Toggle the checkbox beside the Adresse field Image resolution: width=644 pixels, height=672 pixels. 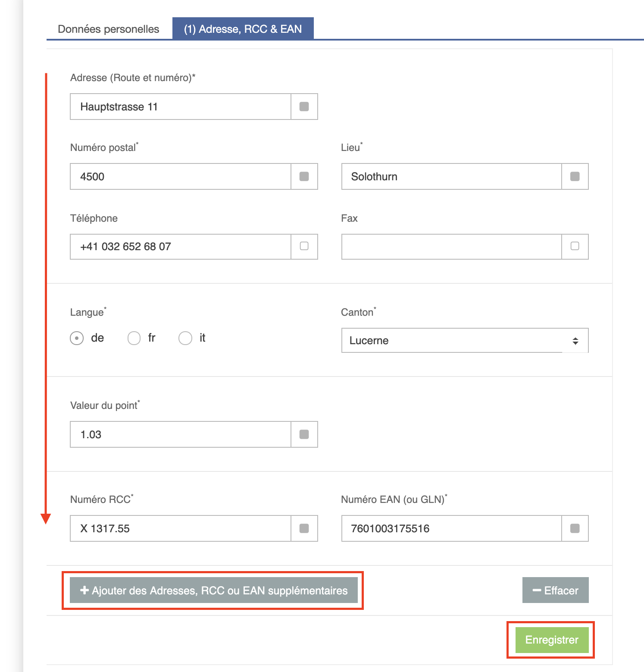(x=304, y=107)
